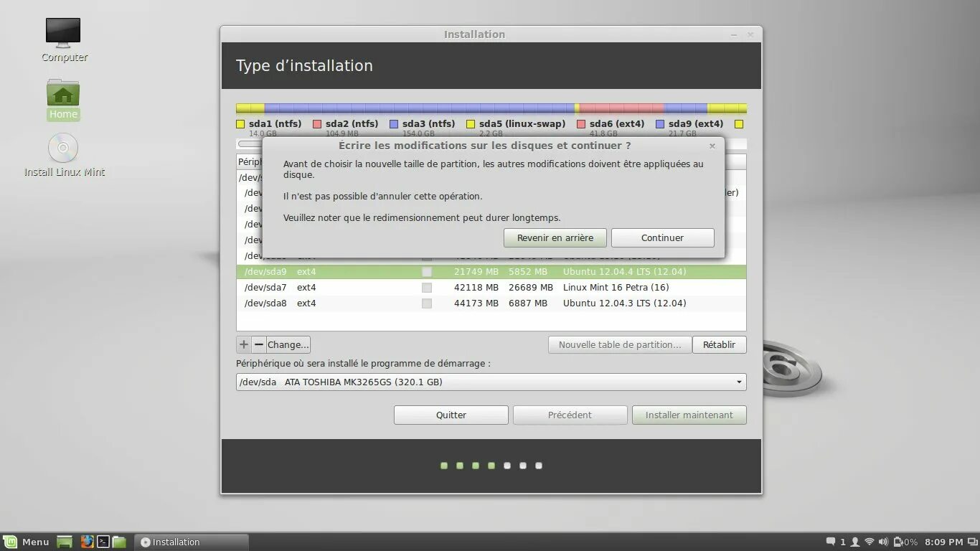The height and width of the screenshot is (551, 980).
Task: Click blue sda9 (ext4) legend swatch
Action: (660, 124)
